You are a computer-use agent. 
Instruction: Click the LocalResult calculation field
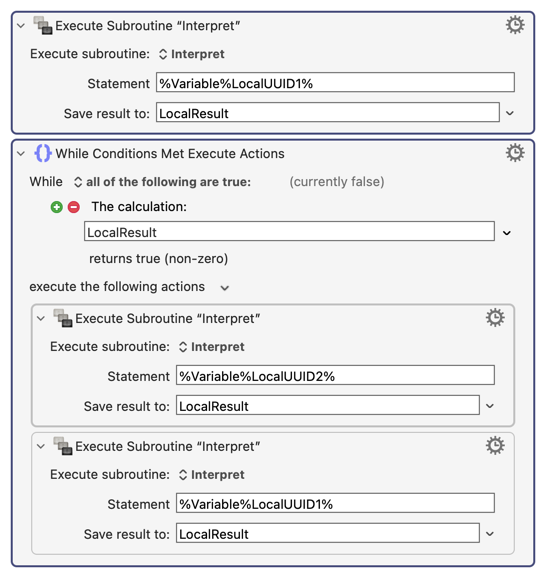click(289, 232)
